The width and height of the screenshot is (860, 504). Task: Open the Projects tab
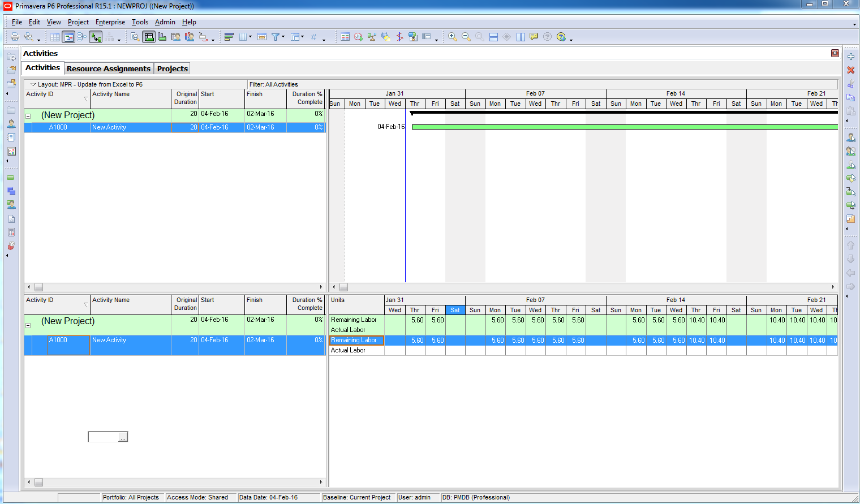pyautogui.click(x=173, y=68)
